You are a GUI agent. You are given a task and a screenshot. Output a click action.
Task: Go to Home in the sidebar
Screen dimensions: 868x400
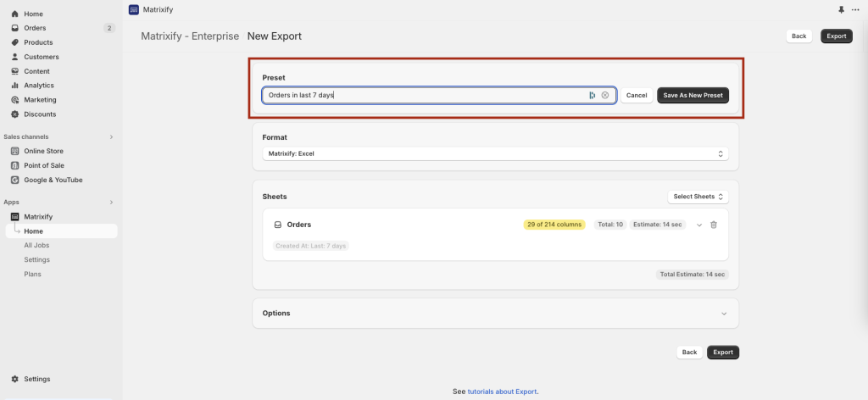pyautogui.click(x=33, y=14)
